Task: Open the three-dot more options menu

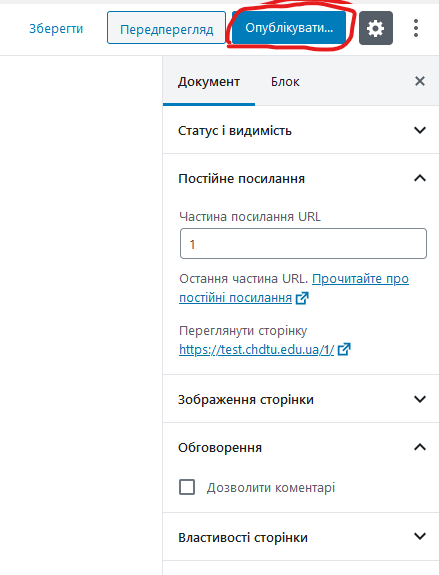Action: pyautogui.click(x=416, y=28)
